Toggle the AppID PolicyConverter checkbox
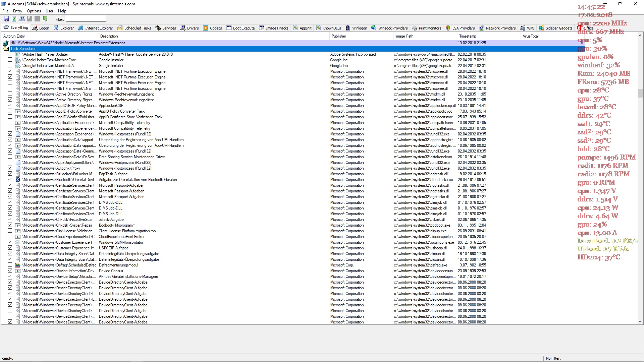 click(10, 111)
